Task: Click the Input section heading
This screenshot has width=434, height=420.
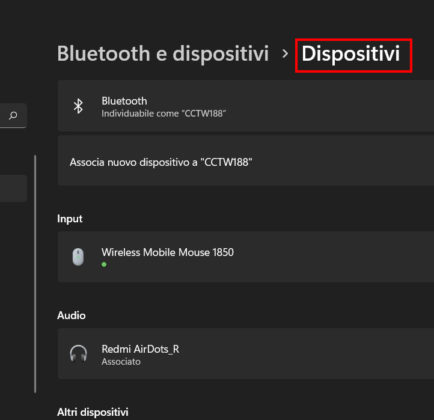Action: coord(70,219)
